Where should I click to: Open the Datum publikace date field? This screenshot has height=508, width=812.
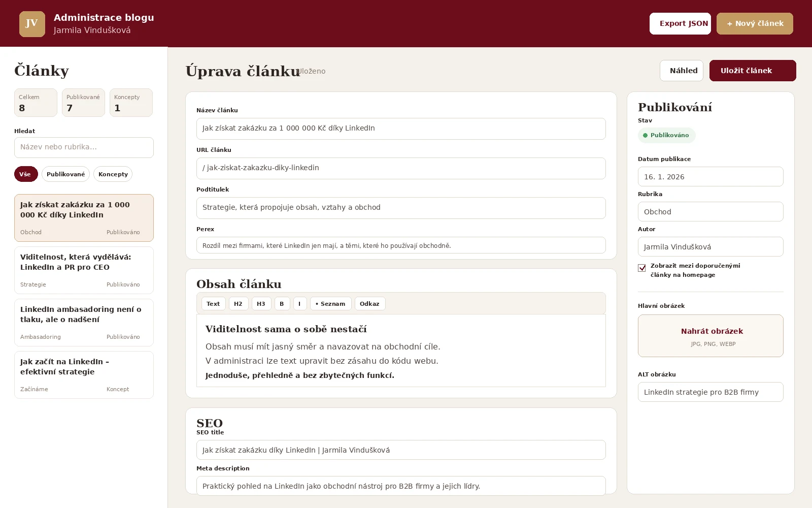point(710,177)
